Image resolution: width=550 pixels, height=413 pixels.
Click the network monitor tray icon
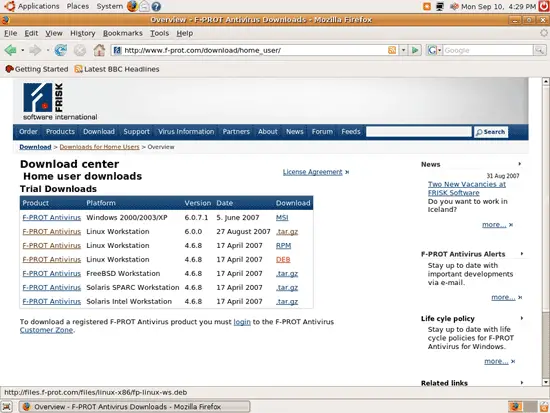point(440,6)
